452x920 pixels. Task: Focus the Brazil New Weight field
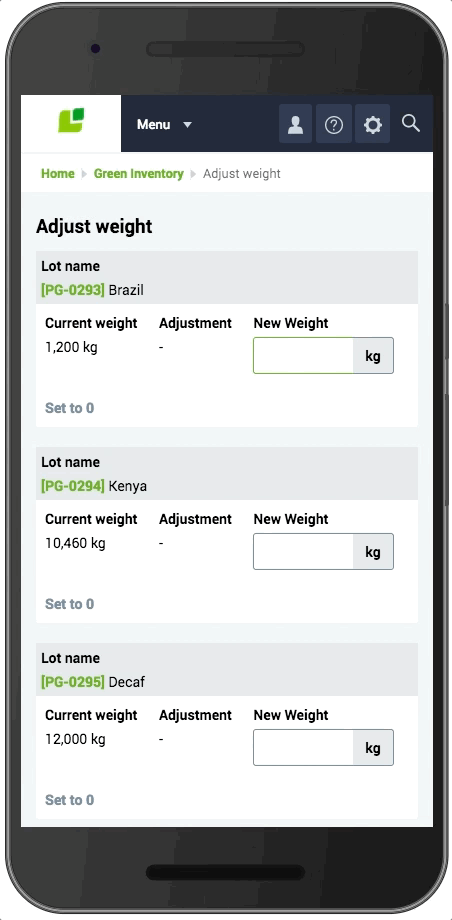click(x=303, y=356)
